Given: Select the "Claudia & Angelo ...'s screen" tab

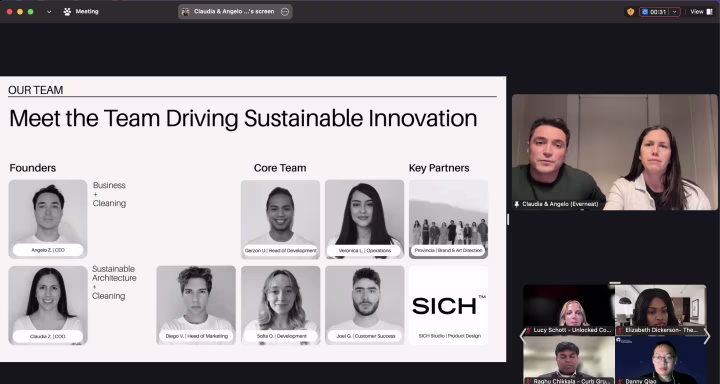Looking at the screenshot, I should (x=235, y=12).
